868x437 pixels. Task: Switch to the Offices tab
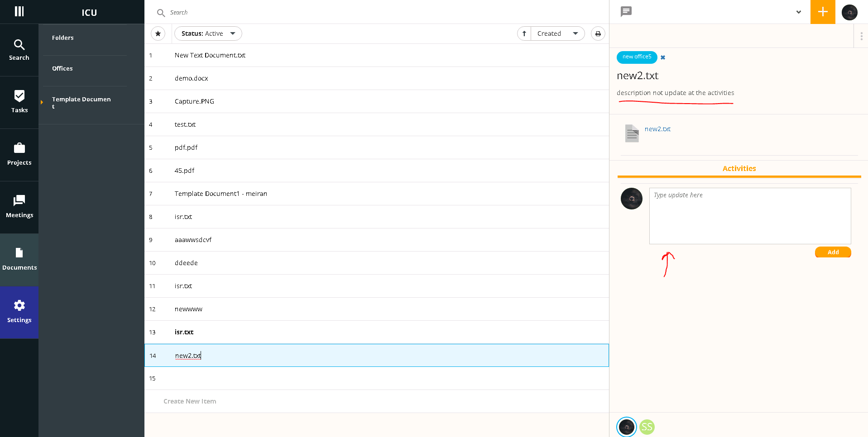click(62, 68)
